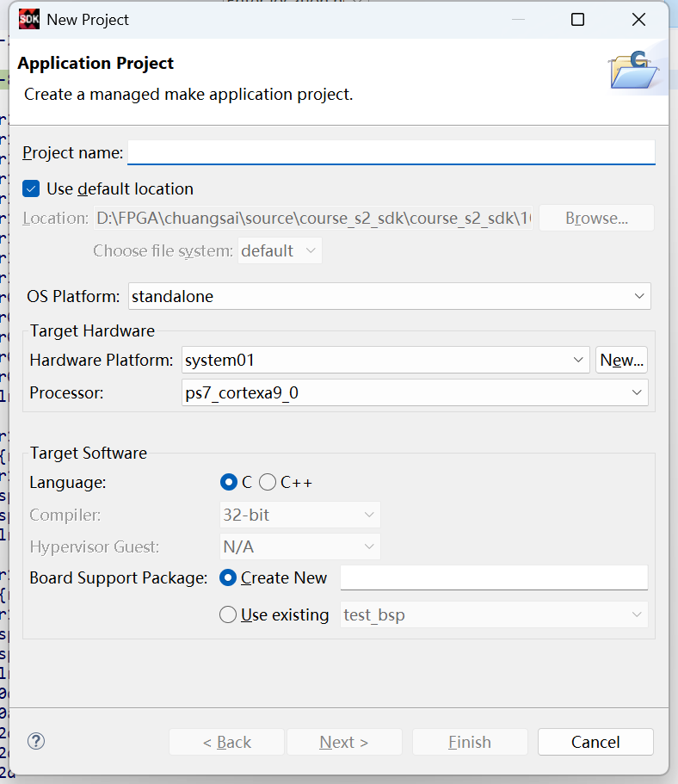Minimize the New Project dialog

point(519,20)
